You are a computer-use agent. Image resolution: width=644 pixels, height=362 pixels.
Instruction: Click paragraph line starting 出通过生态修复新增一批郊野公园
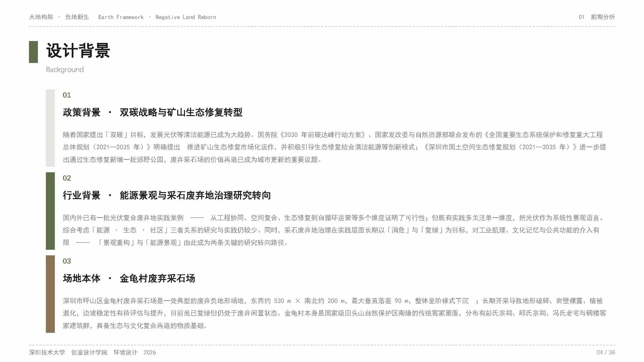click(192, 160)
